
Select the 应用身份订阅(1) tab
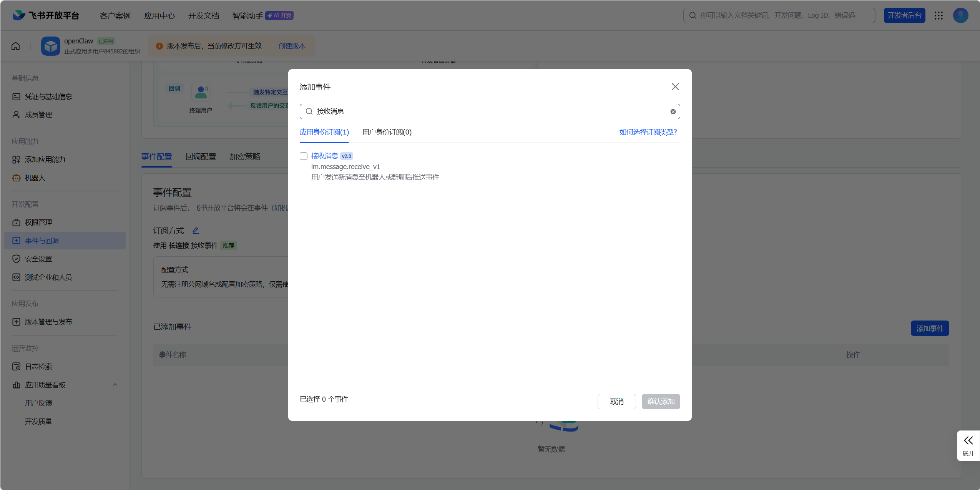(324, 132)
